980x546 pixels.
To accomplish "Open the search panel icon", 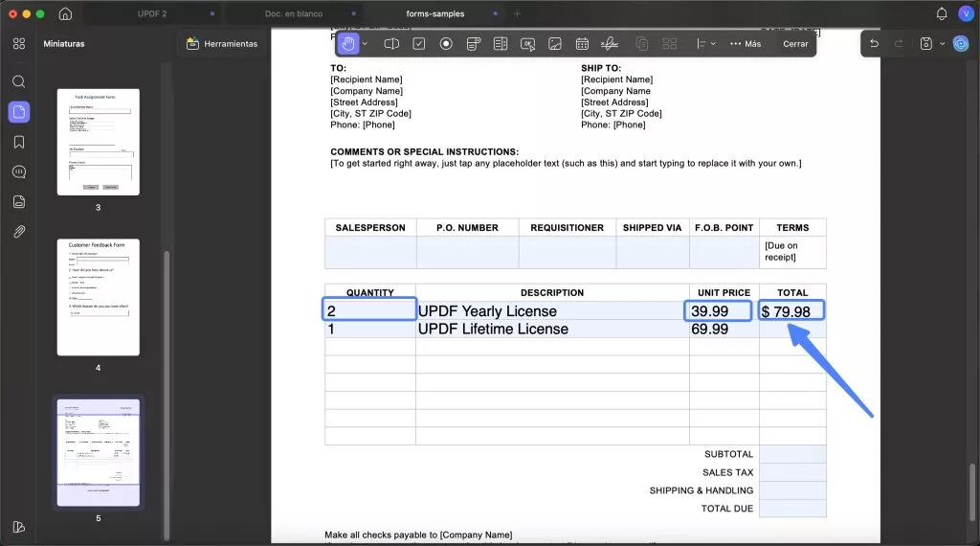I will [x=19, y=81].
